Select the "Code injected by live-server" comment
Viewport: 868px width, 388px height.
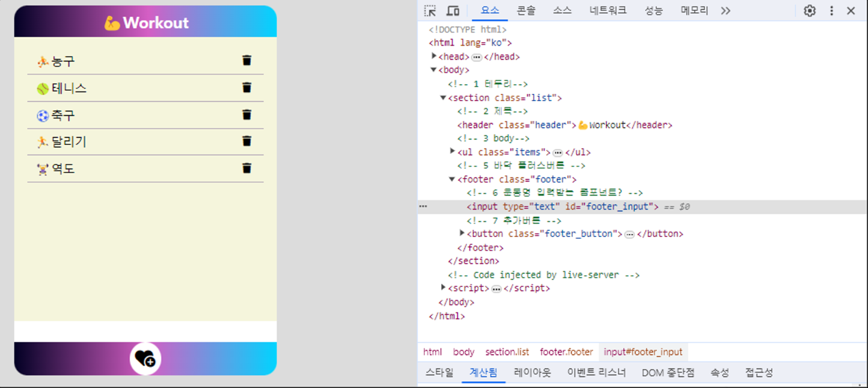coord(543,275)
